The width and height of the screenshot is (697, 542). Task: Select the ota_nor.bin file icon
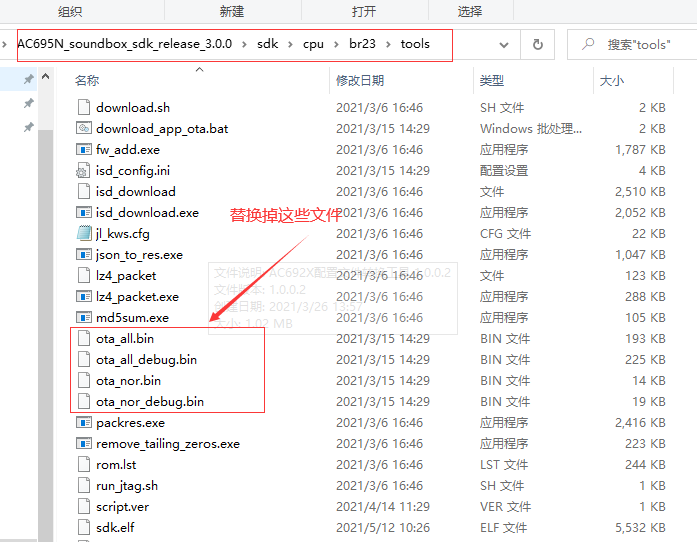coord(84,381)
